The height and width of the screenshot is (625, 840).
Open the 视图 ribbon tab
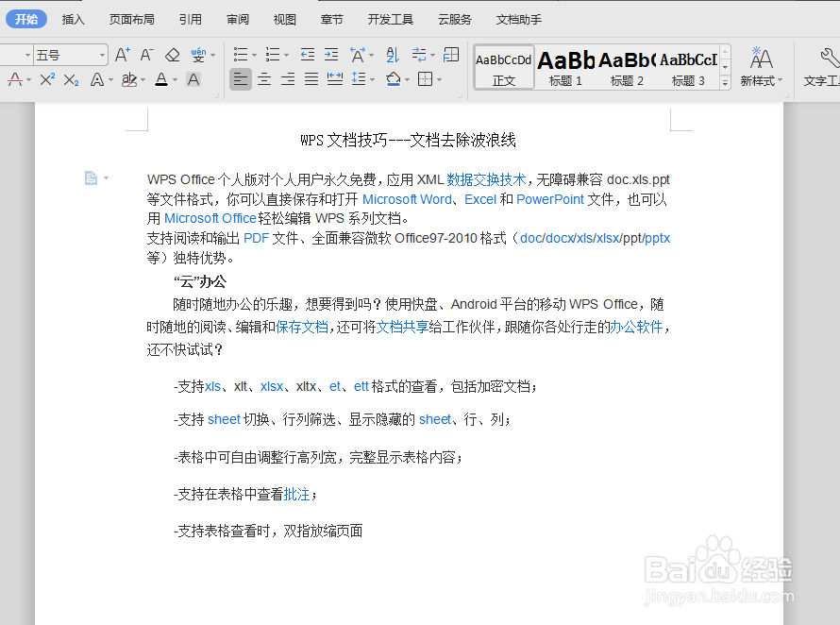tap(284, 20)
